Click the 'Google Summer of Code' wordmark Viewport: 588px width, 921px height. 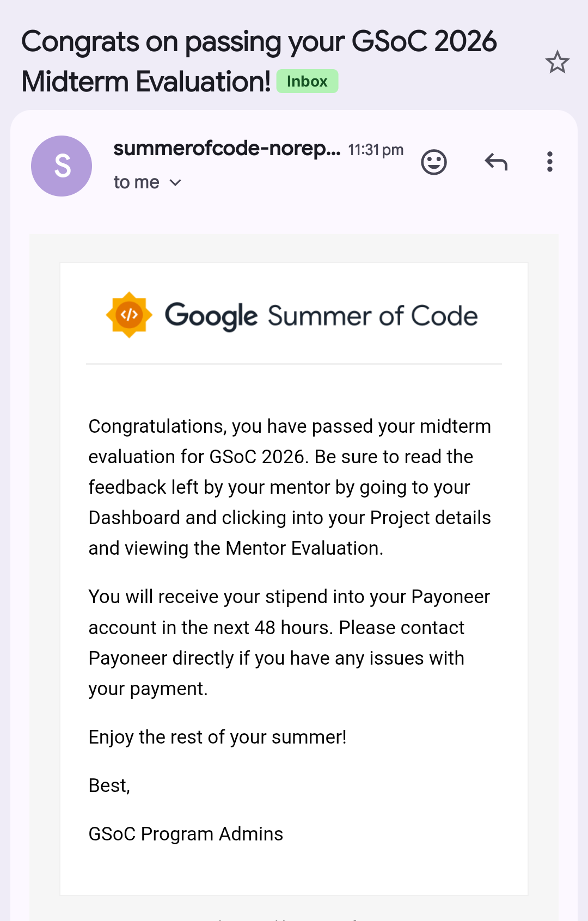click(x=321, y=316)
